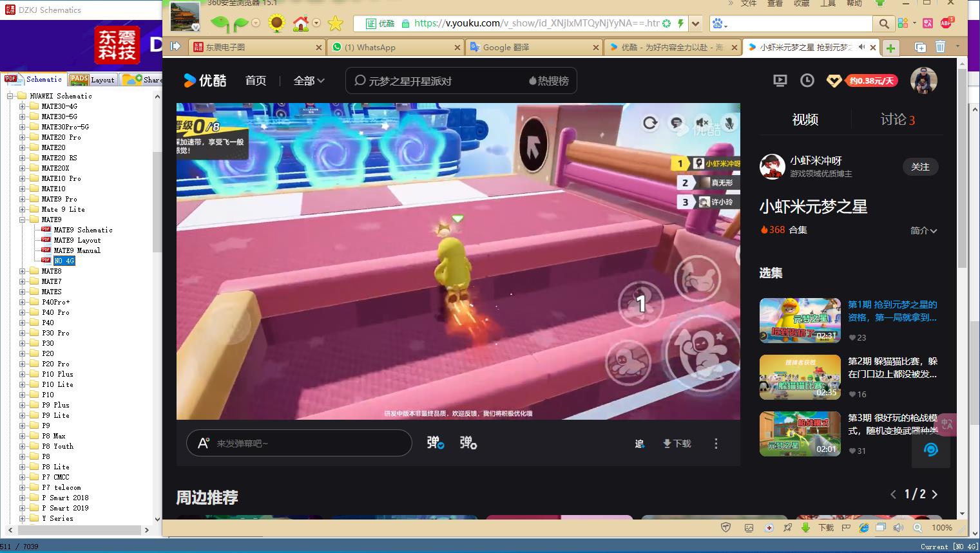Image resolution: width=980 pixels, height=553 pixels.
Task: Add page to favorites star icon
Action: click(x=335, y=24)
